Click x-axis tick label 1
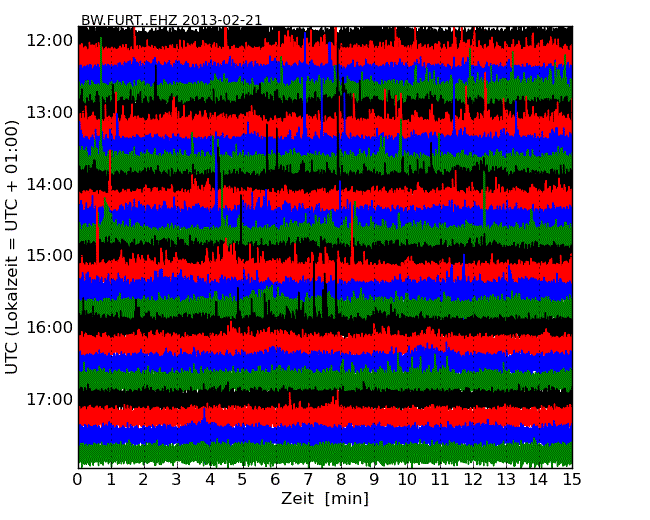Screen dimensions: 650x520 111,480
